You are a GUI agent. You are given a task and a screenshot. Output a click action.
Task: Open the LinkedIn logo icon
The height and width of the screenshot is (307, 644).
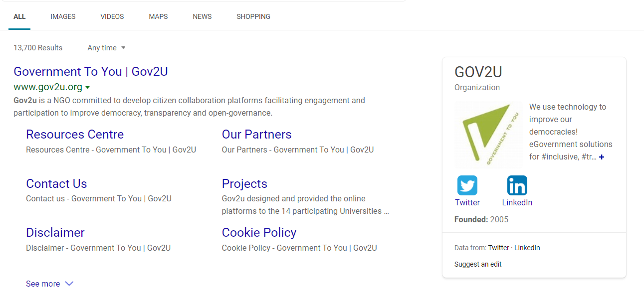pyautogui.click(x=517, y=185)
